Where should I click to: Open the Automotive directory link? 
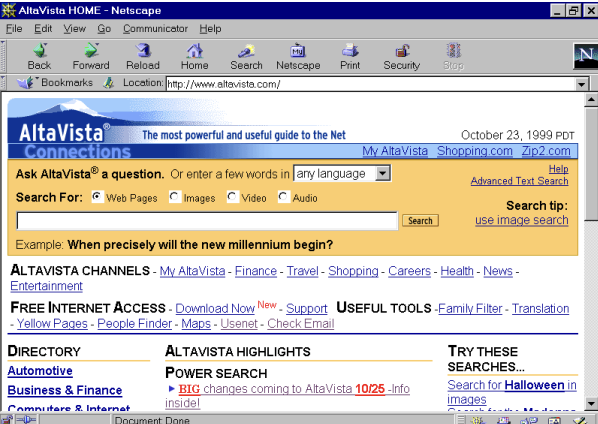[x=40, y=371]
